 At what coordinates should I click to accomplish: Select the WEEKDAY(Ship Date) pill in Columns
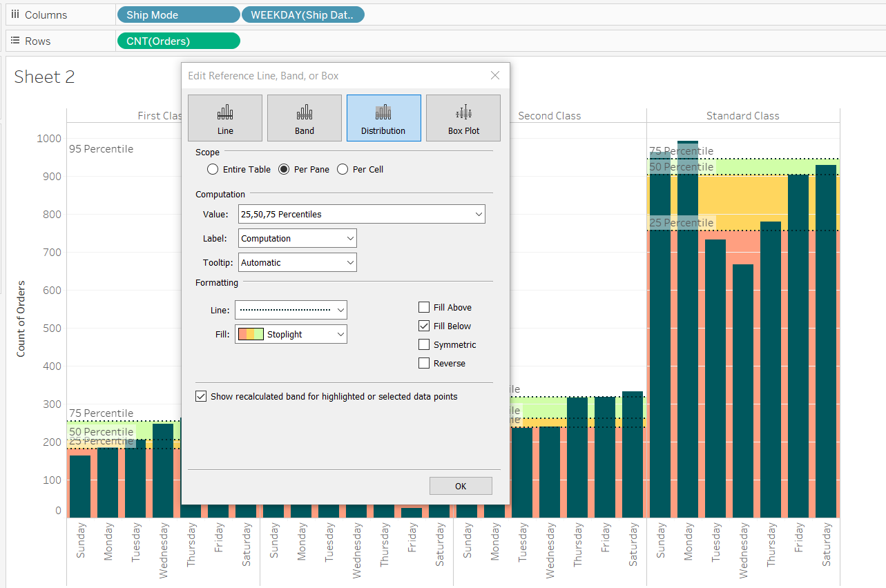point(302,14)
